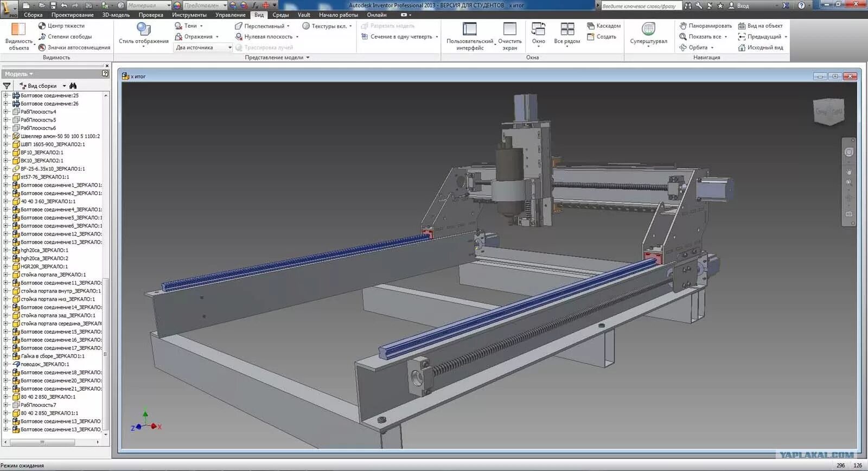Open the Window (Окно) switch button
The image size is (868, 471).
point(538,34)
